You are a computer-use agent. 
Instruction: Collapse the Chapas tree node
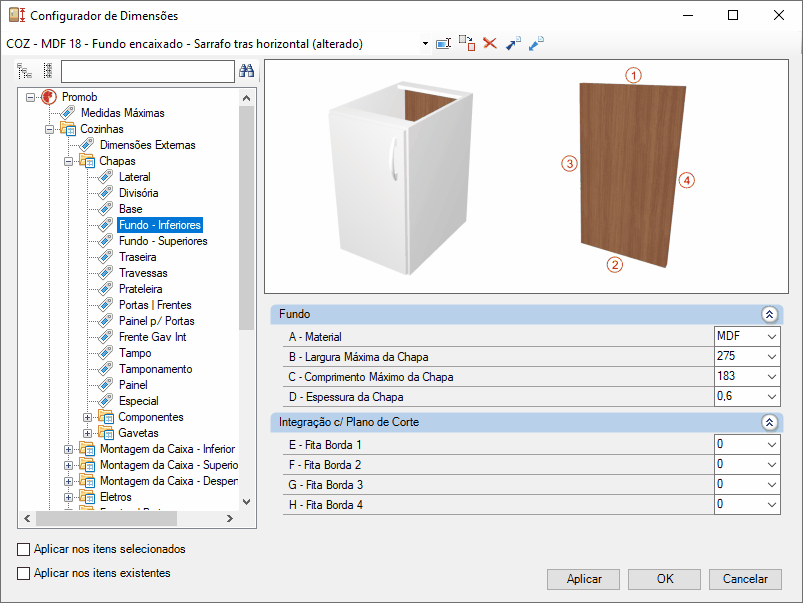[x=69, y=161]
